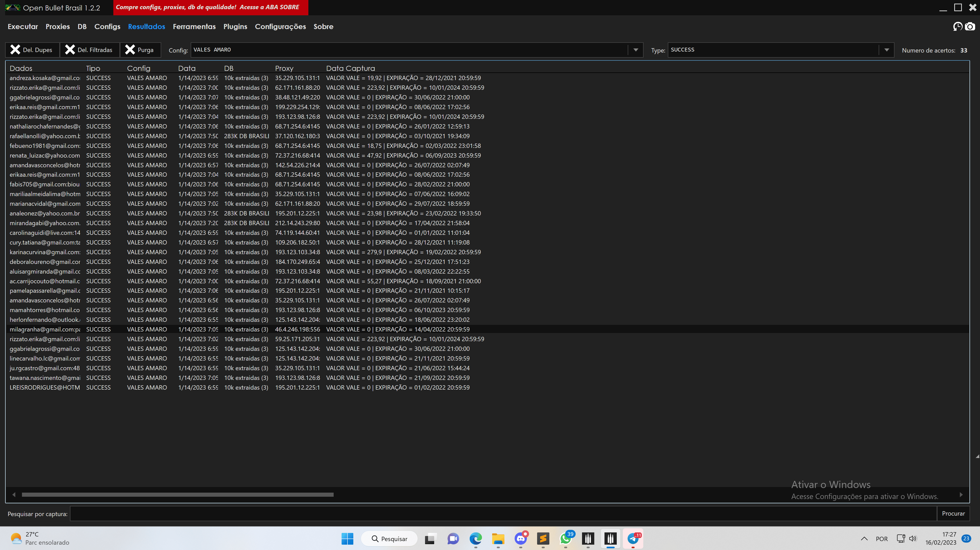The height and width of the screenshot is (550, 980).
Task: Expand hidden icons chevron in system tray
Action: pos(864,539)
